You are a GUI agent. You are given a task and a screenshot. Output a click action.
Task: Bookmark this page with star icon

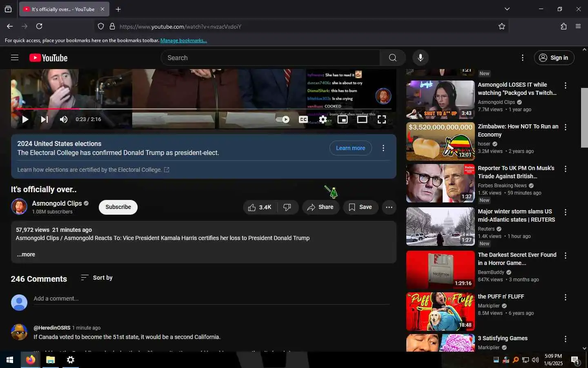[502, 26]
